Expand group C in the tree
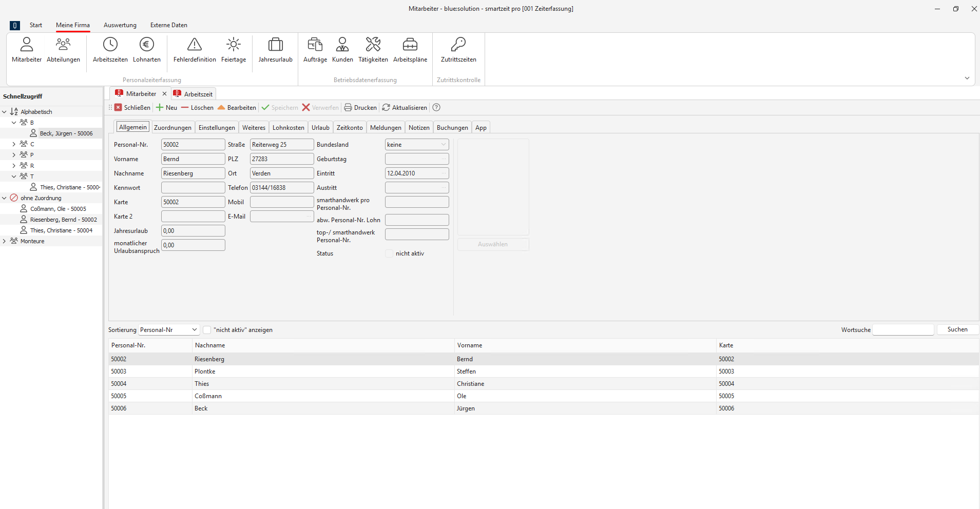The width and height of the screenshot is (980, 509). coord(14,144)
